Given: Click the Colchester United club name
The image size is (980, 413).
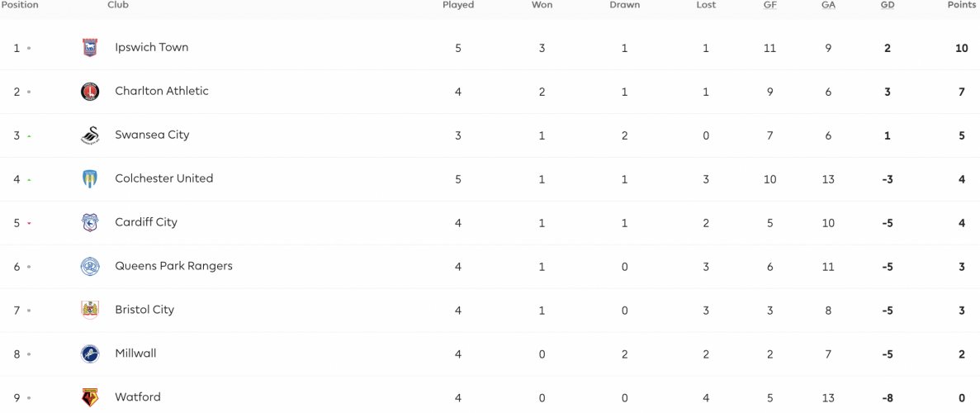Looking at the screenshot, I should pyautogui.click(x=163, y=178).
